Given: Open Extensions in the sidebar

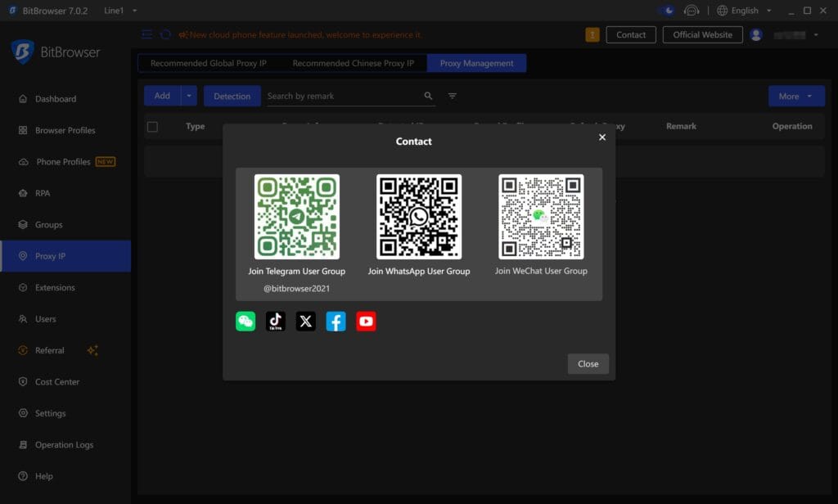Looking at the screenshot, I should click(65, 287).
